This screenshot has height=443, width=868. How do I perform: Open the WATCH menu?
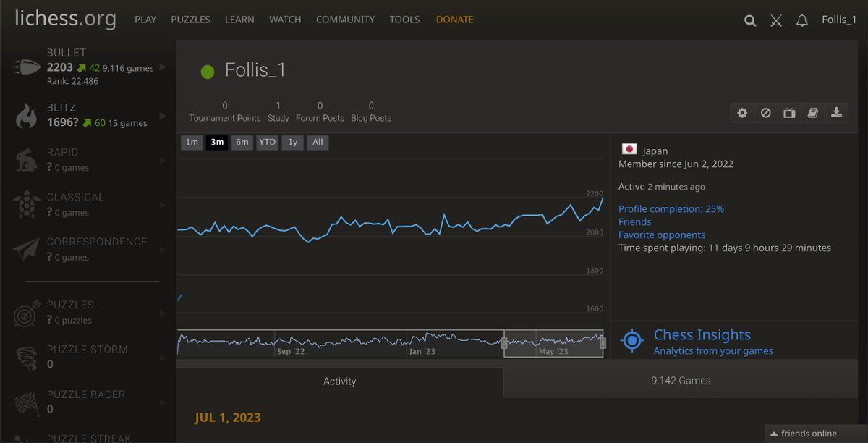click(285, 20)
